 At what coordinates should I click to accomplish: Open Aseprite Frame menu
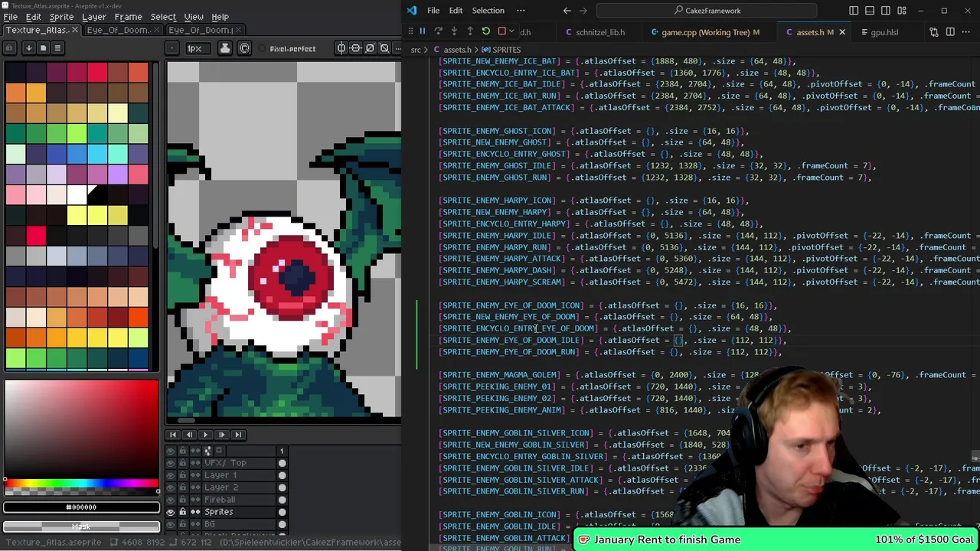coord(128,17)
